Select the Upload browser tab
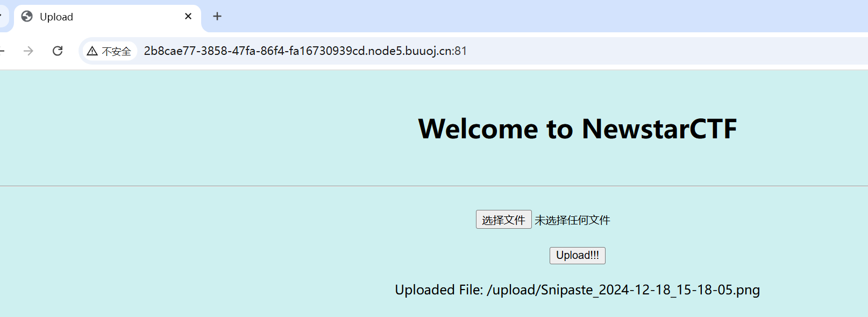The width and height of the screenshot is (868, 317). 108,17
